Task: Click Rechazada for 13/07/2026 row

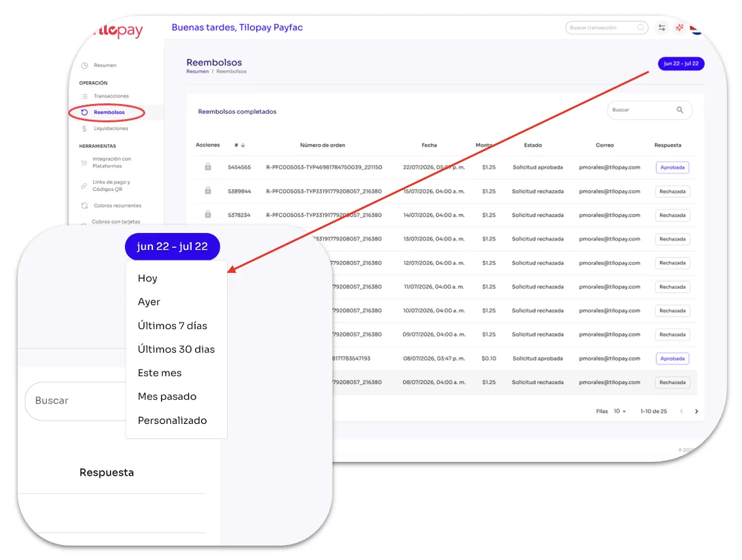Action: pyautogui.click(x=673, y=239)
